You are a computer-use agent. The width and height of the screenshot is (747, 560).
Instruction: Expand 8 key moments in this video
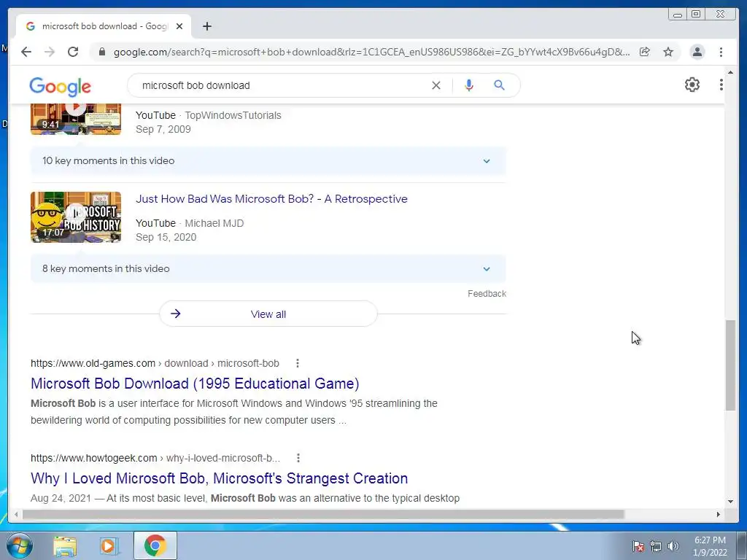[268, 268]
